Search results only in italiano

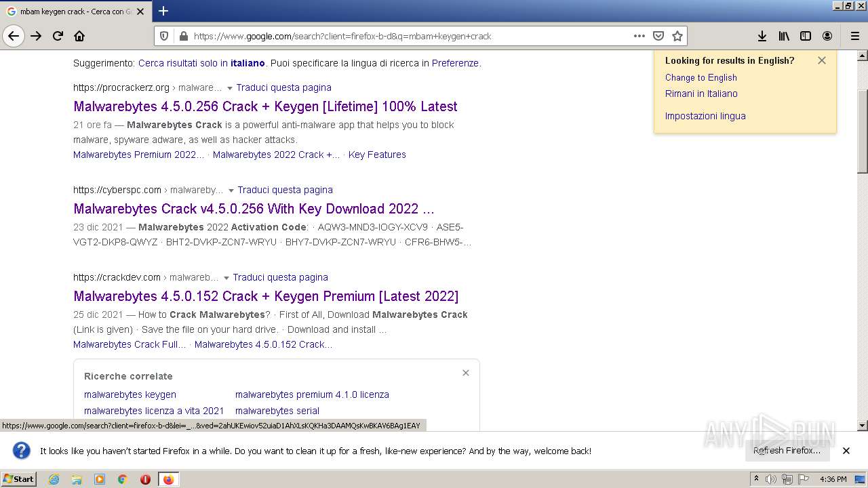coord(201,63)
